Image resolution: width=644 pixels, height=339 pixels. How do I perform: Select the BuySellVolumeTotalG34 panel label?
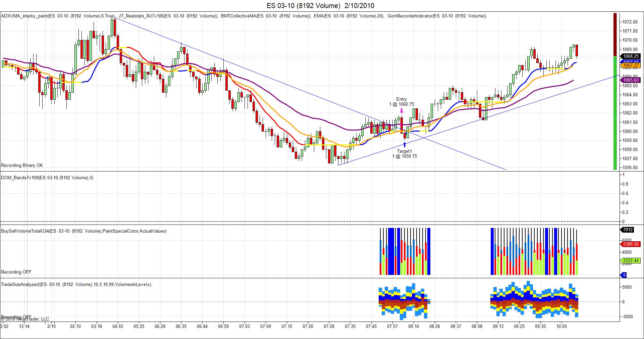84,231
